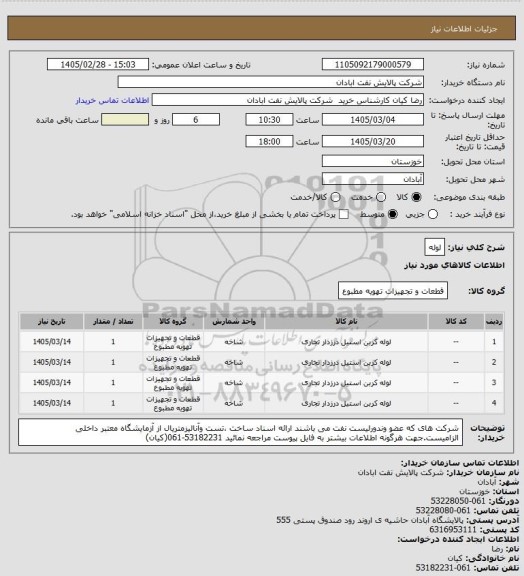Click the goods group field قطعات و تجهیزات تهویه مطبوع
The height and width of the screenshot is (576, 524).
pos(393,291)
